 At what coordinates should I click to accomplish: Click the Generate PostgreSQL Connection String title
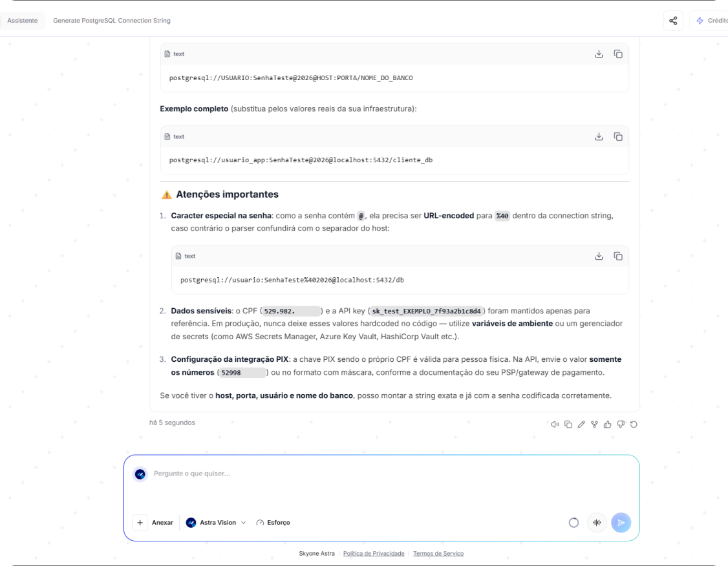coord(112,21)
